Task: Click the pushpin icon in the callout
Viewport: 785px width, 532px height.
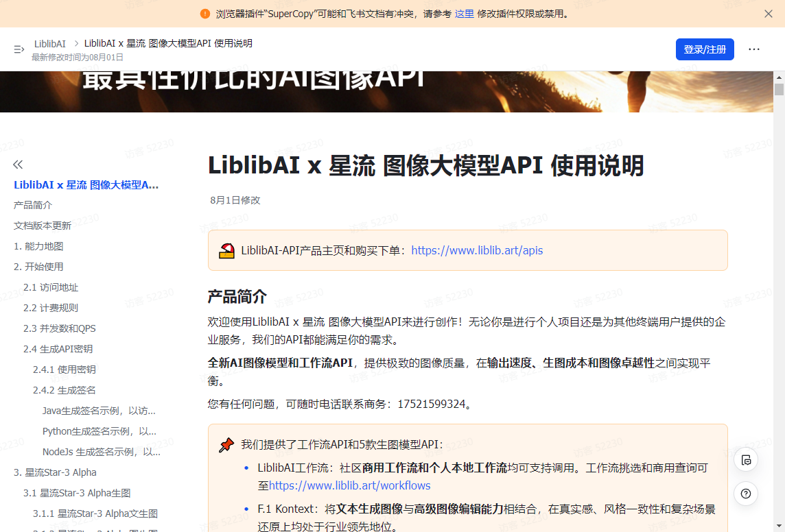Action: click(x=226, y=444)
